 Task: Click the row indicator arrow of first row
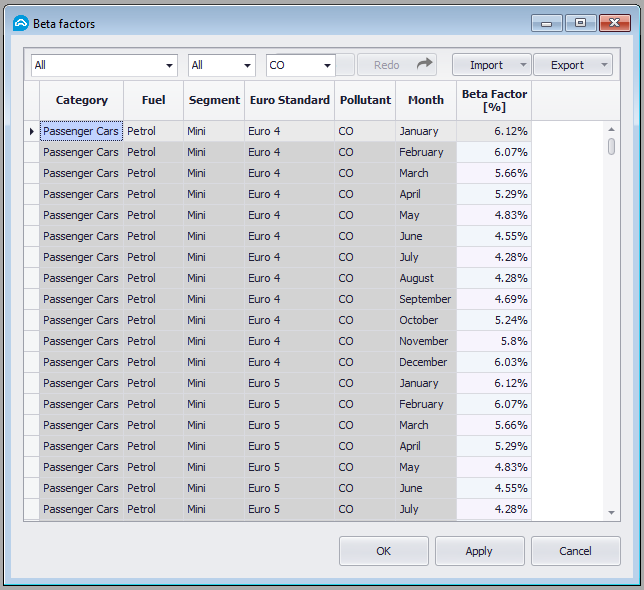click(31, 131)
